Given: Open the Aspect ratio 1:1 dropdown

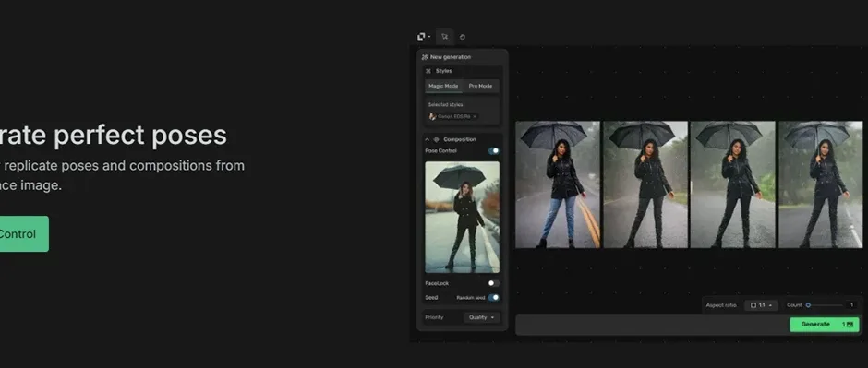Looking at the screenshot, I should (761, 305).
